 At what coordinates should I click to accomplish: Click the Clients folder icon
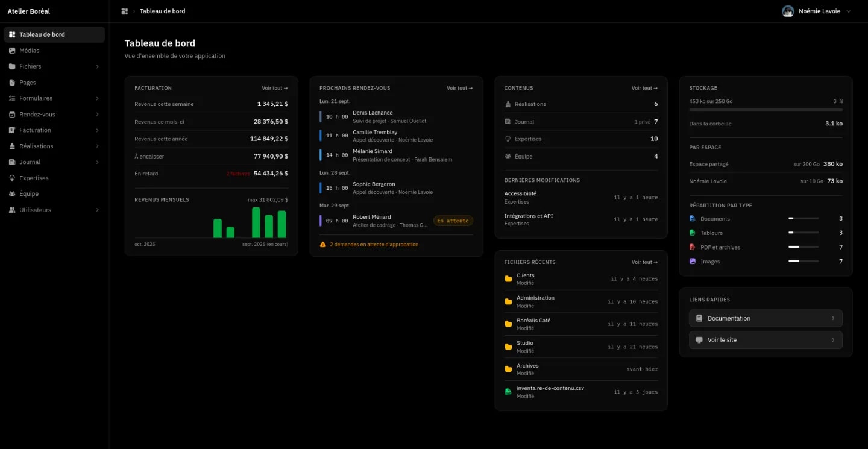pyautogui.click(x=508, y=279)
